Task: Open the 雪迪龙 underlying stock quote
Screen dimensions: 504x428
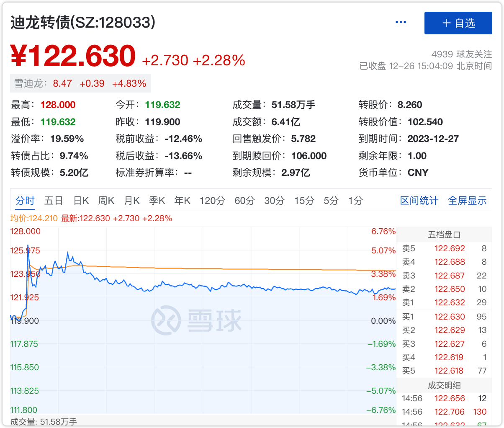Action: click(80, 83)
